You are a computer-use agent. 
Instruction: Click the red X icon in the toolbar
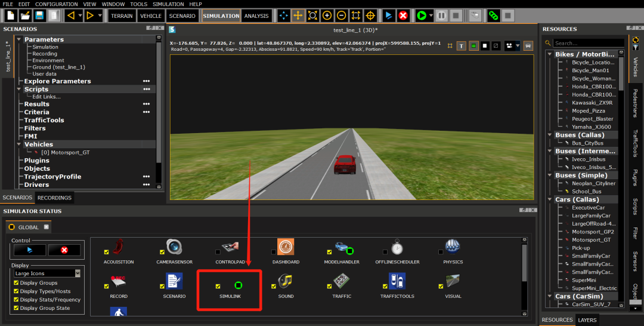(x=403, y=16)
